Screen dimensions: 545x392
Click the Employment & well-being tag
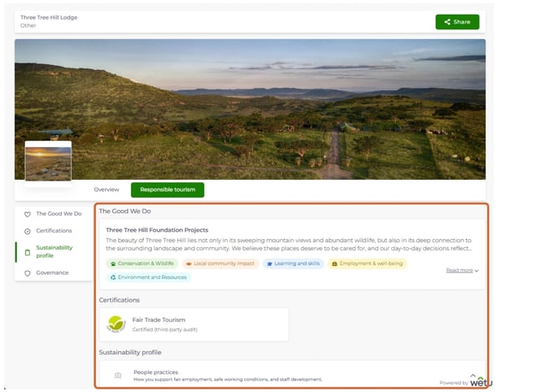coord(367,264)
